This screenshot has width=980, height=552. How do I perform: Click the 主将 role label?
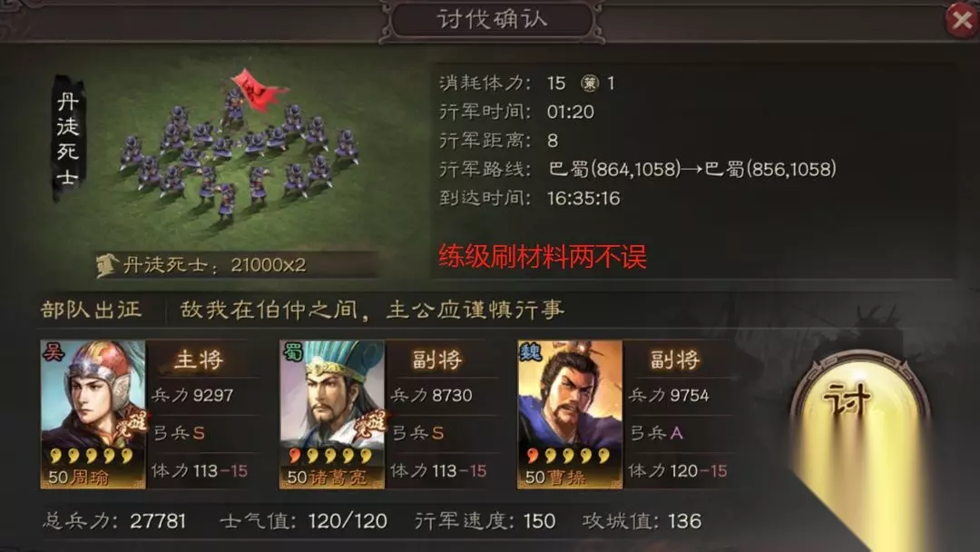(x=199, y=360)
